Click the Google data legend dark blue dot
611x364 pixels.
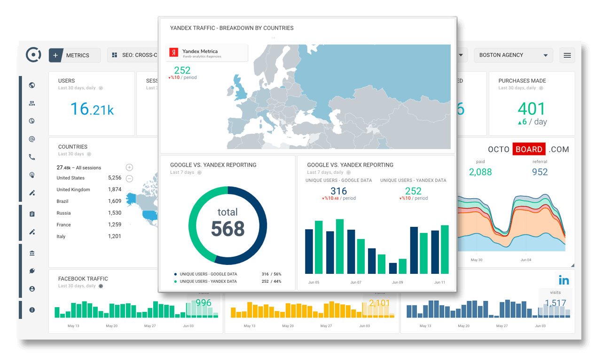click(175, 274)
